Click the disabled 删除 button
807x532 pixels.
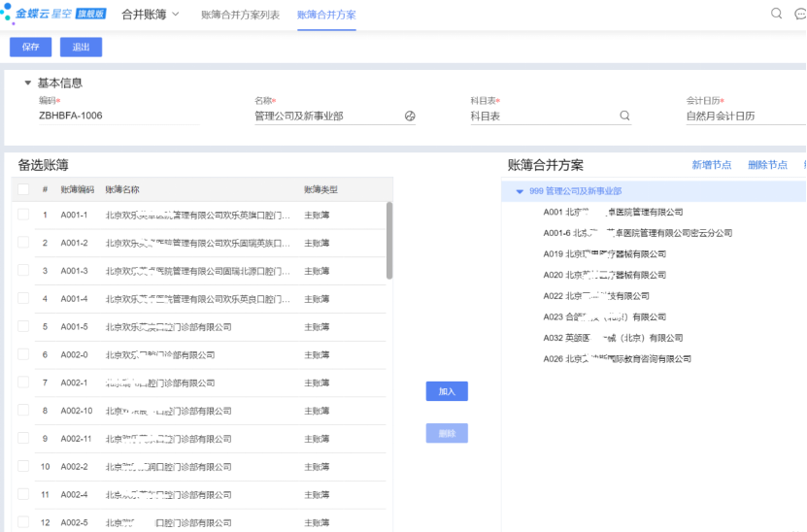point(447,433)
